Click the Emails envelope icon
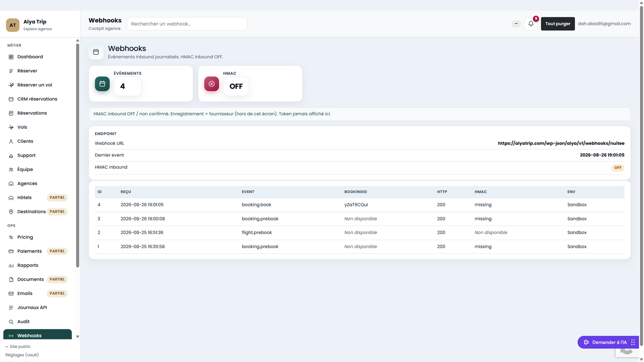Viewport: 644px width, 362px height. pyautogui.click(x=11, y=294)
